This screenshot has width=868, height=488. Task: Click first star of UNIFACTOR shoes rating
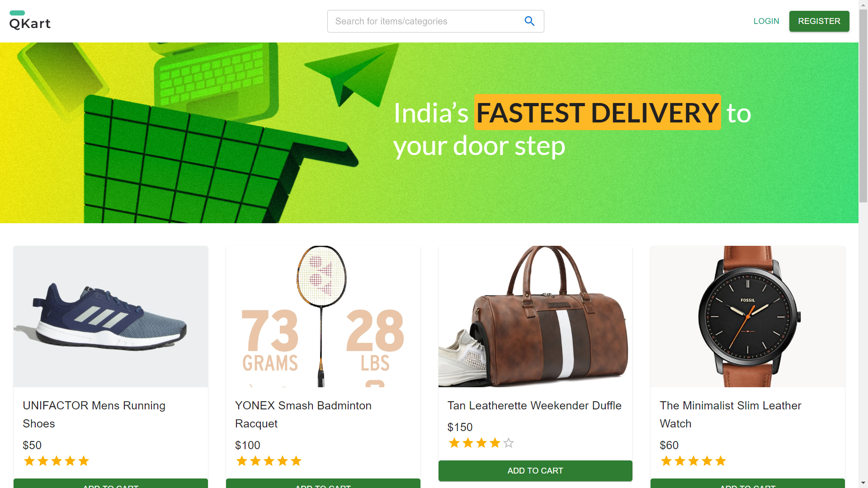pyautogui.click(x=29, y=461)
